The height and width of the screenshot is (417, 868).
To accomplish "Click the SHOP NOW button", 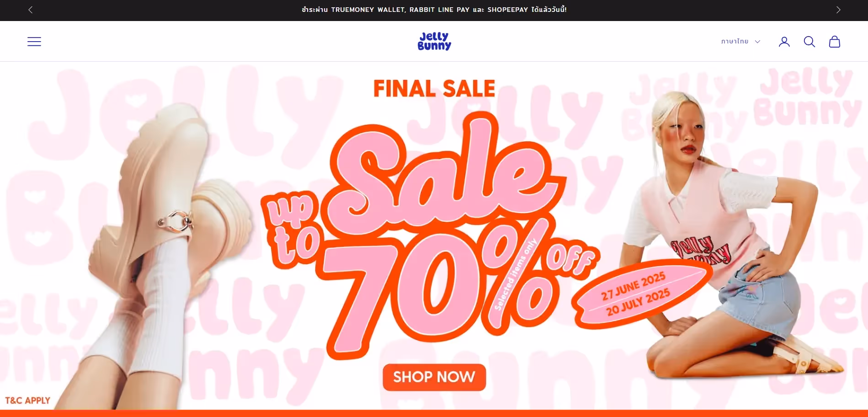I will tap(434, 377).
